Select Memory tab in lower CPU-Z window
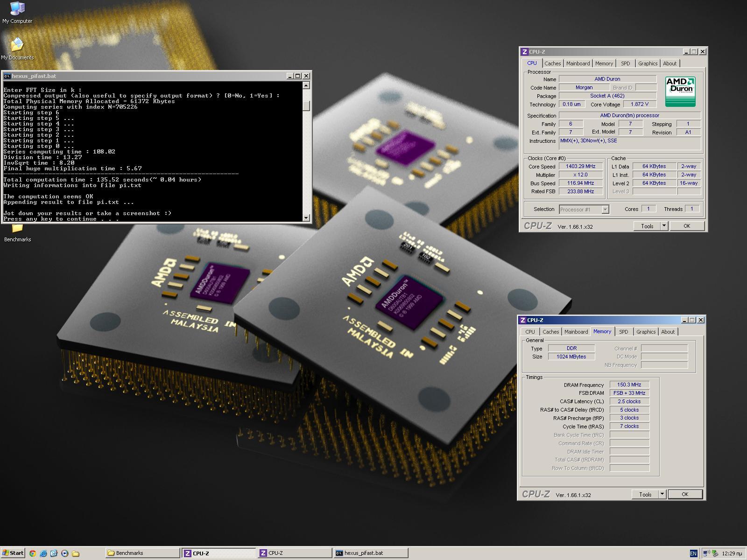 (x=602, y=331)
